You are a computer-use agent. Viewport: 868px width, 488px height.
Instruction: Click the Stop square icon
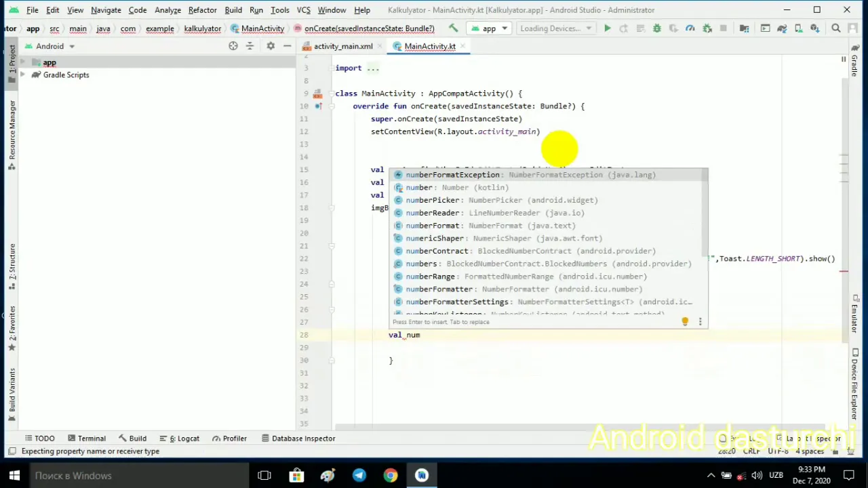[723, 28]
